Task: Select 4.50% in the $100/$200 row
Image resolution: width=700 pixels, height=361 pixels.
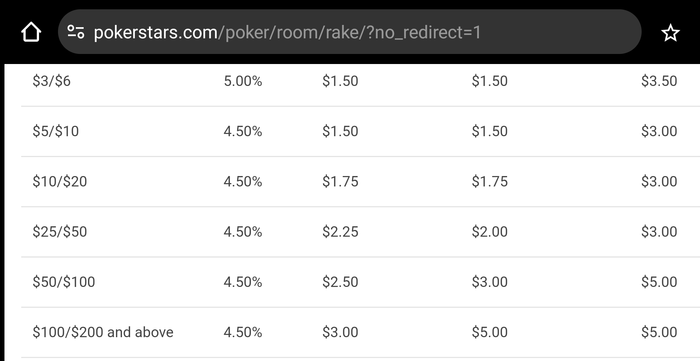Action: point(243,332)
